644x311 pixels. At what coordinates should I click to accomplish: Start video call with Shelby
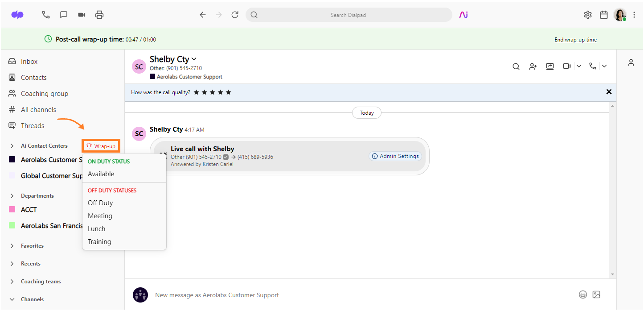(x=567, y=66)
